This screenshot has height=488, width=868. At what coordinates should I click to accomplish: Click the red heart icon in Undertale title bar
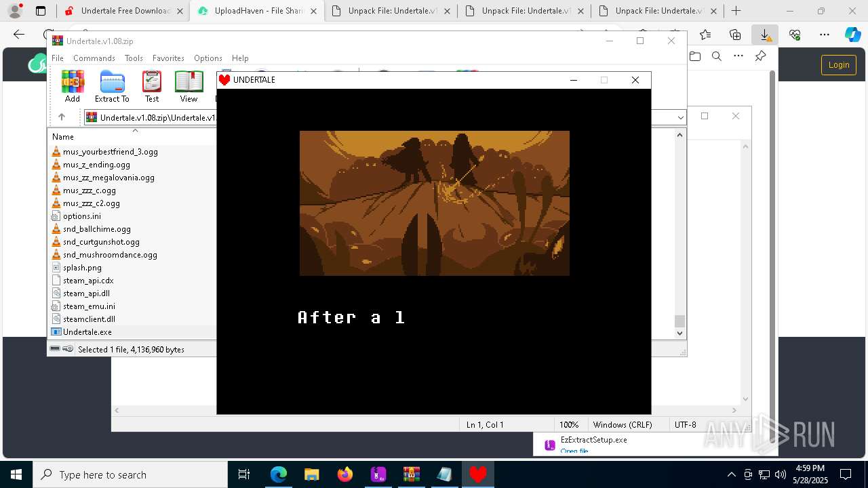tap(224, 80)
